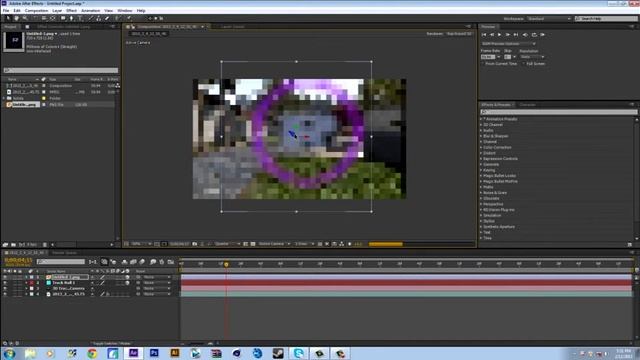Select the Horizontal Type tool
Screen dimensions: 640x360
(80, 18)
